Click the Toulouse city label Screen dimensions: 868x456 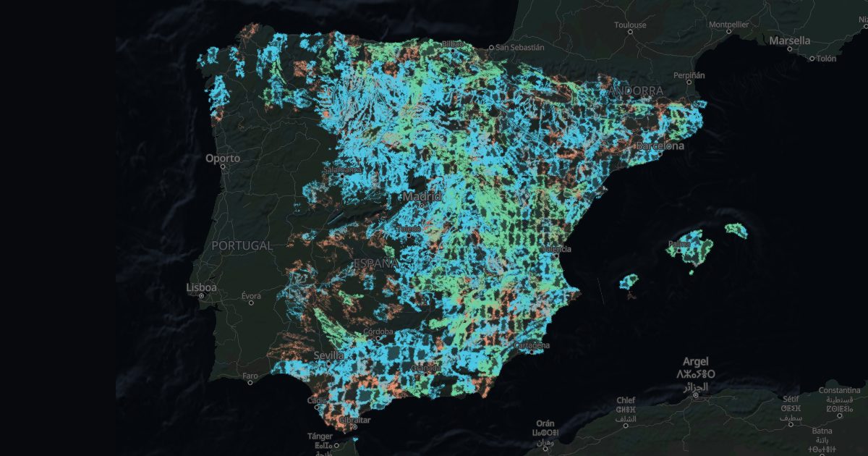(x=630, y=25)
